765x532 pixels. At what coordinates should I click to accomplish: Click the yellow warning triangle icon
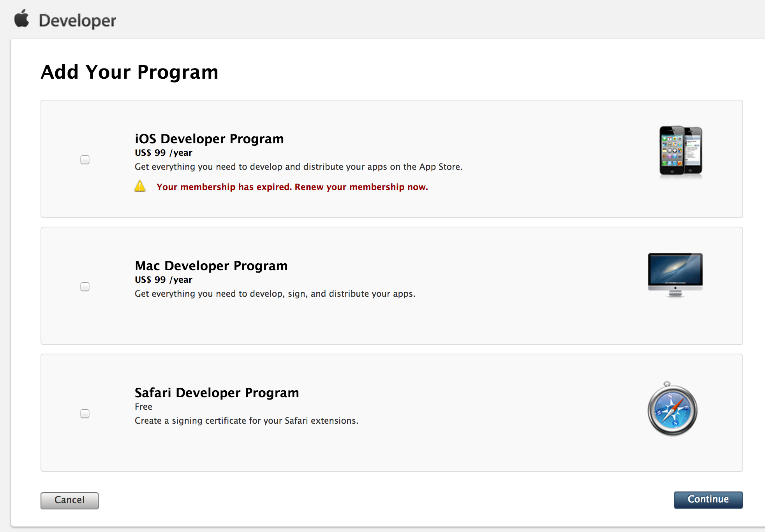tap(140, 186)
